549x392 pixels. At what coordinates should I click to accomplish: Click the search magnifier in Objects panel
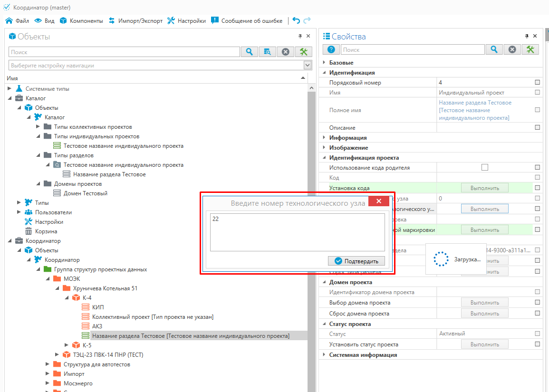coord(249,52)
